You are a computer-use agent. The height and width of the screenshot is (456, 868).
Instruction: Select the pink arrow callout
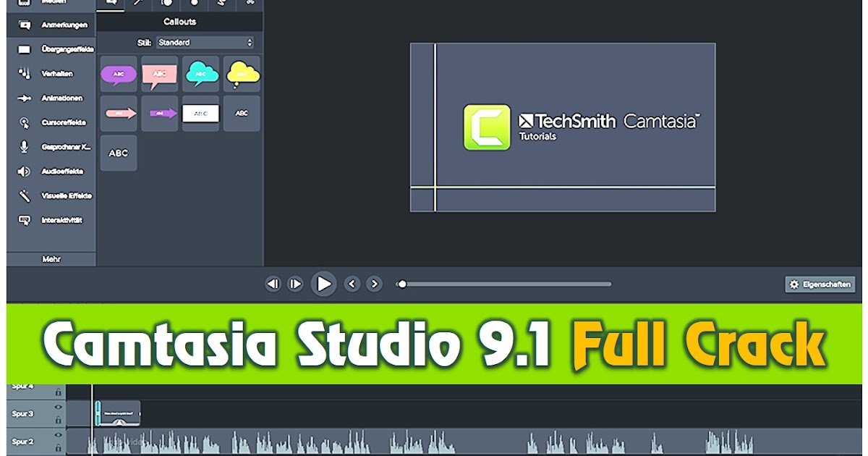pyautogui.click(x=119, y=114)
